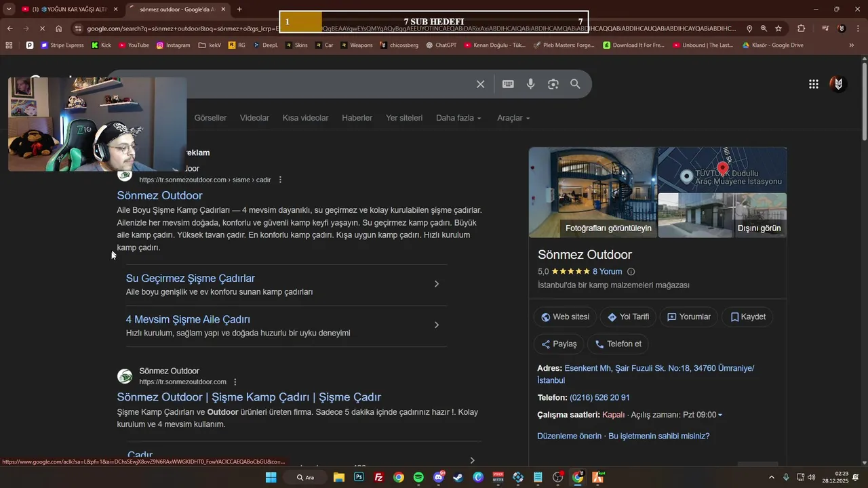Open the map thumbnail with the red pin
The image size is (868, 488).
[x=722, y=169]
